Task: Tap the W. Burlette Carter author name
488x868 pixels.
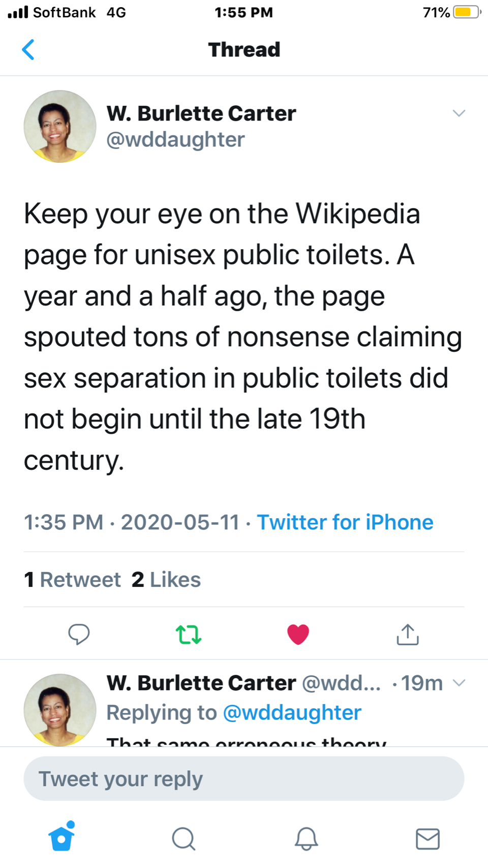Action: click(201, 113)
